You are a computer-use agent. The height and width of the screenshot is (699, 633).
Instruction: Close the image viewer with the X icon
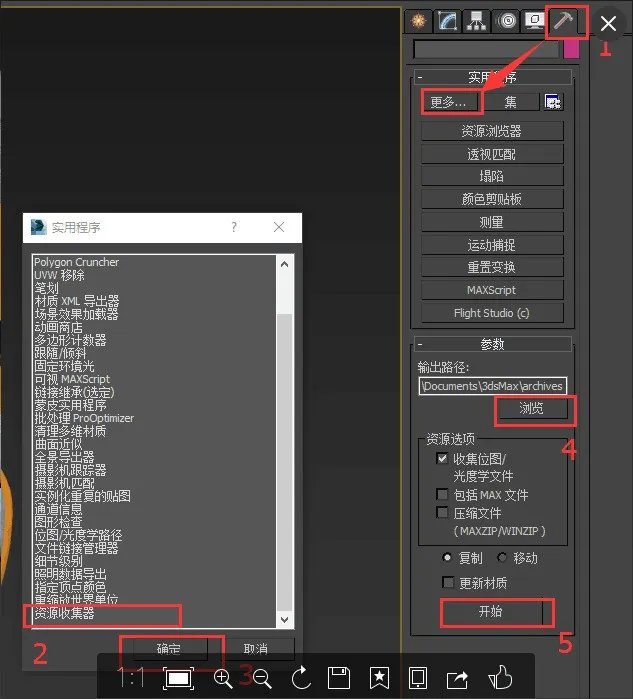pyautogui.click(x=608, y=23)
